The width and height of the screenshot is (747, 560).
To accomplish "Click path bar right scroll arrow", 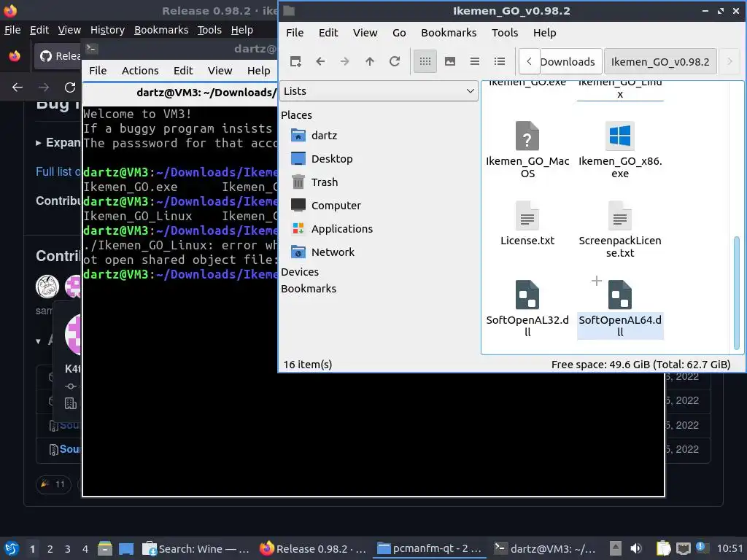I will click(x=729, y=61).
